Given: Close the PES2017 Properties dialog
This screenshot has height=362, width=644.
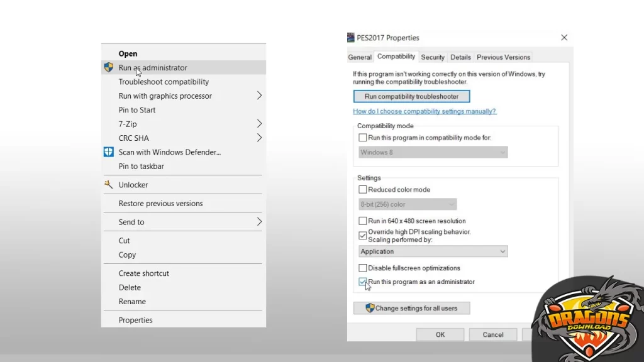Looking at the screenshot, I should 563,38.
